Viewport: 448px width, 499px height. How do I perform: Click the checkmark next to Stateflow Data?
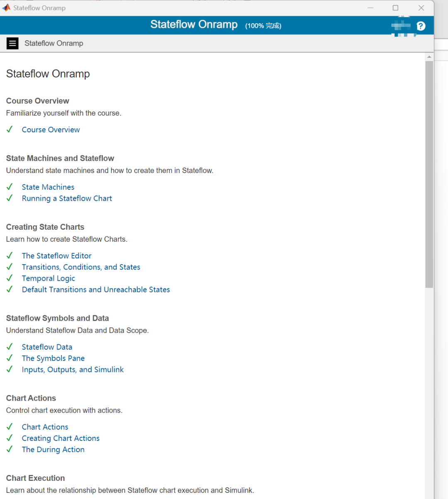10,346
